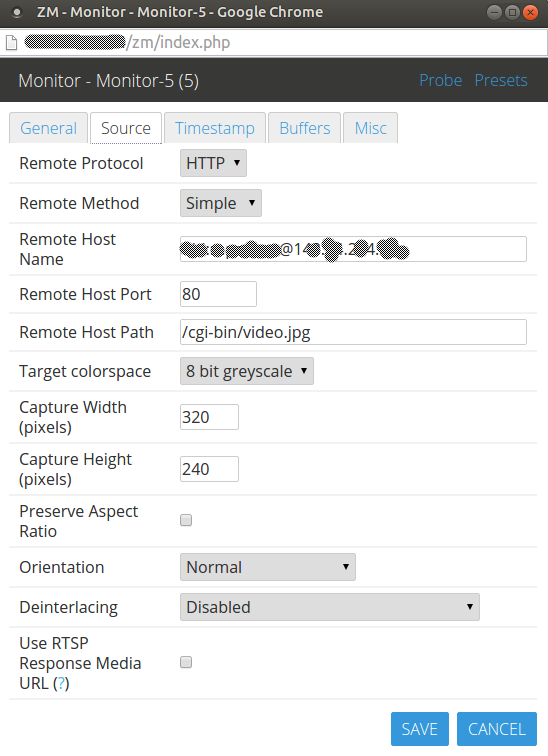The width and height of the screenshot is (548, 756).
Task: Close the Monitor-5 window
Action: pos(530,13)
